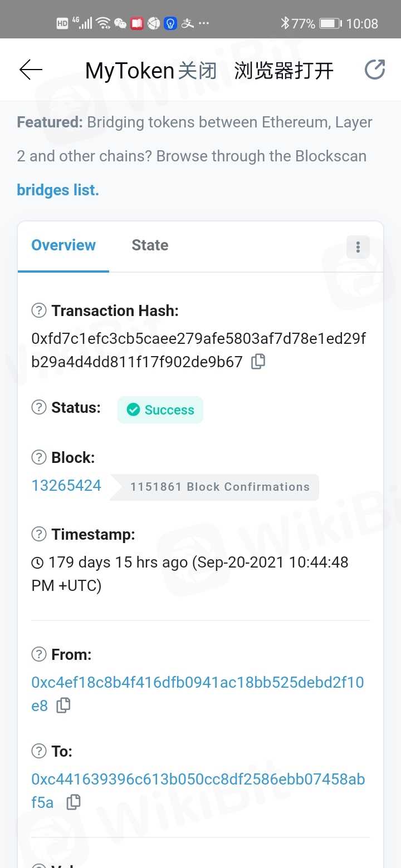Select the Overview tab

(63, 245)
